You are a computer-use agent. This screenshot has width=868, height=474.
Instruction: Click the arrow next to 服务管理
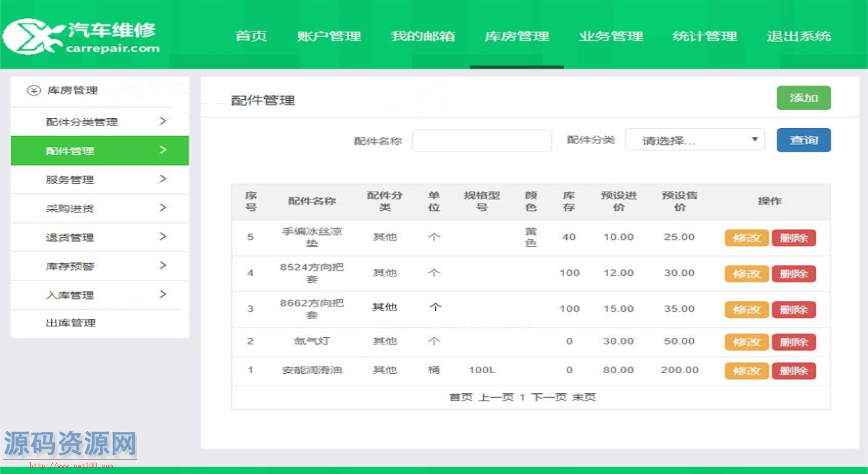pos(163,179)
